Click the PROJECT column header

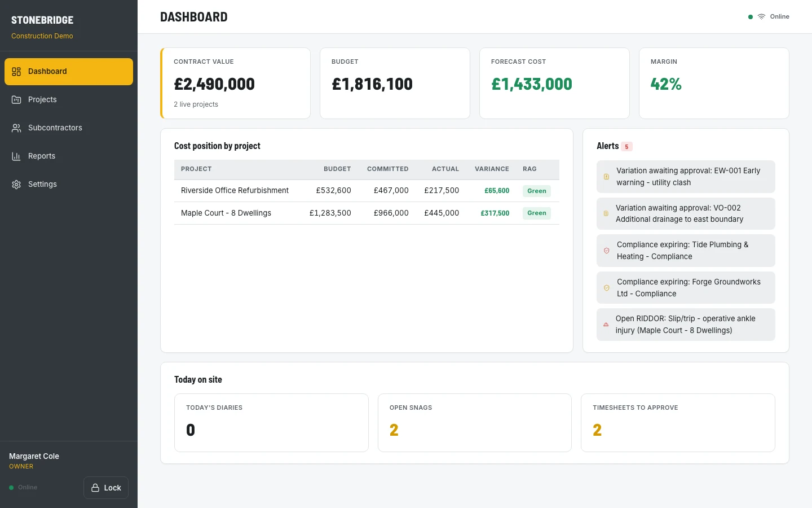pyautogui.click(x=196, y=169)
